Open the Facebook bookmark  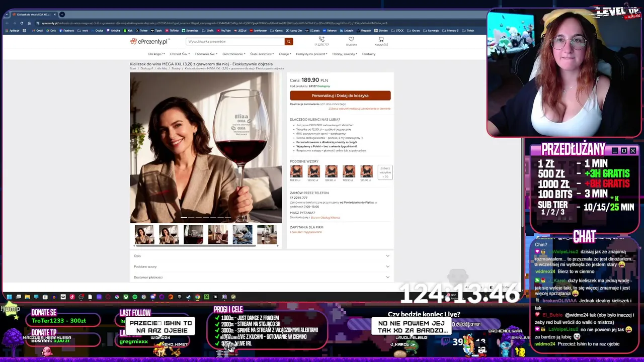click(x=66, y=31)
